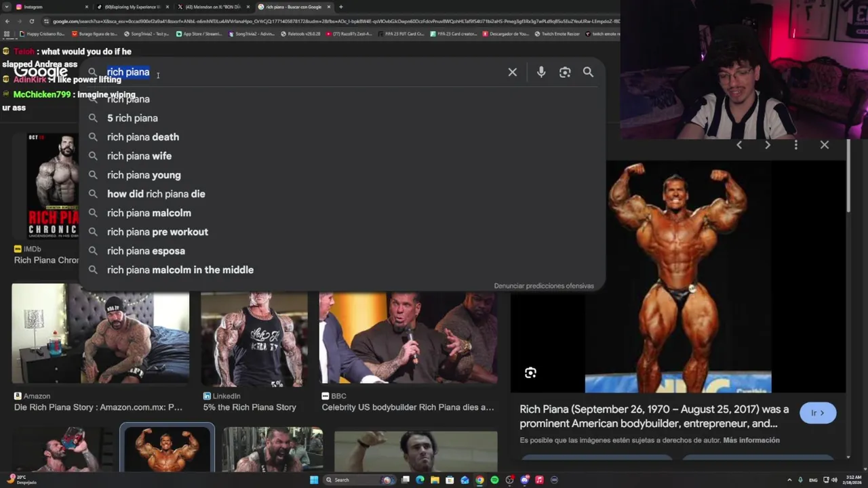Open BBC 'Celebrity US bodybuilder' image
Image resolution: width=868 pixels, height=488 pixels.
(x=408, y=339)
